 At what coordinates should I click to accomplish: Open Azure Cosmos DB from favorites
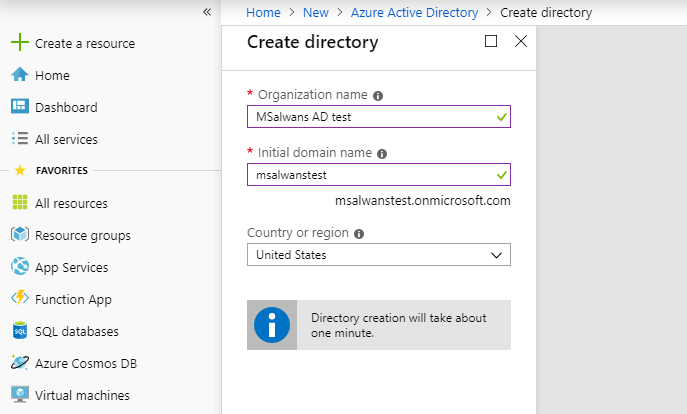86,363
